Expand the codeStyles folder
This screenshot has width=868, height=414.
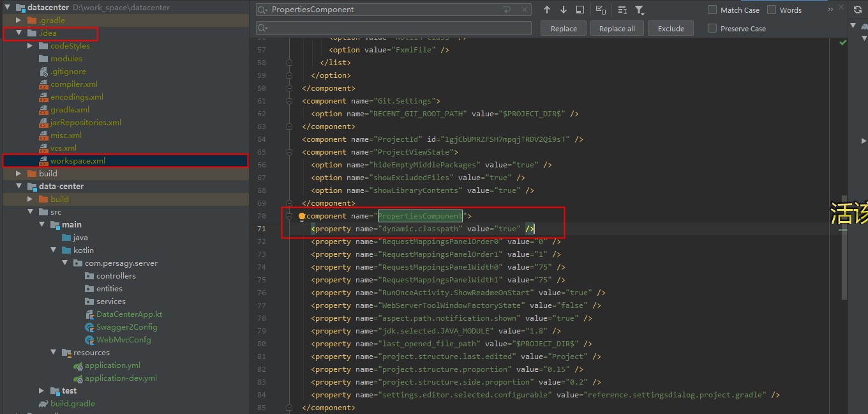[x=30, y=46]
